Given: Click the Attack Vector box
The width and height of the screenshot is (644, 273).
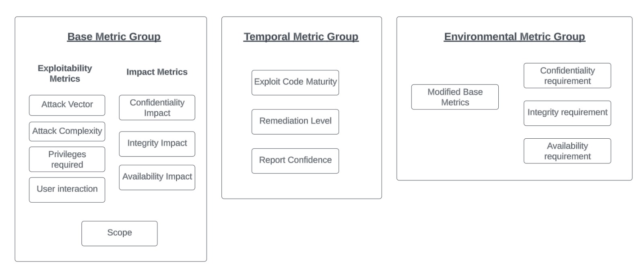Looking at the screenshot, I should (x=67, y=105).
